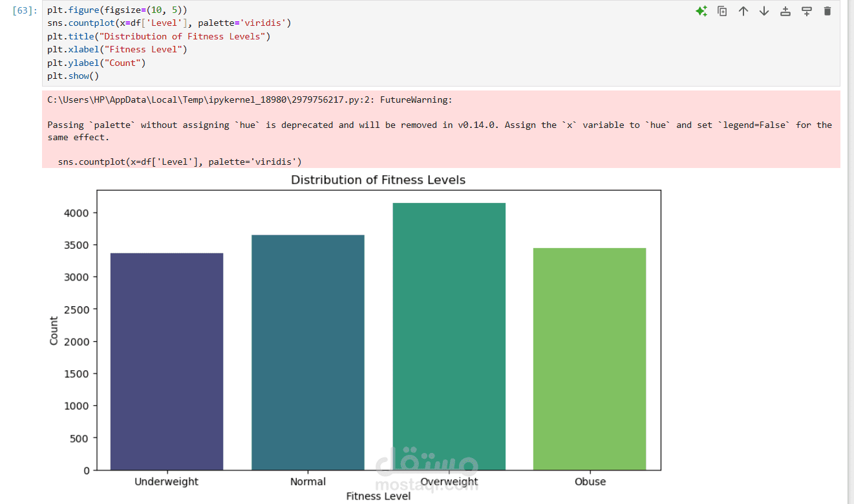Delete this cell with the trash icon

(827, 11)
